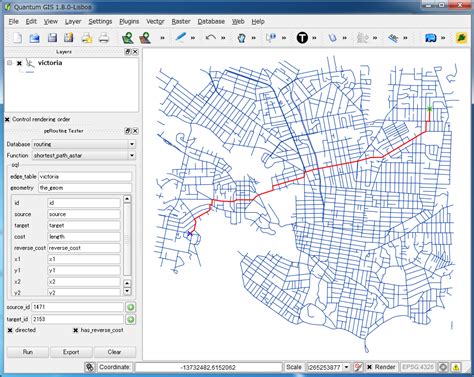
Task: Click the Run button
Action: coord(28,352)
